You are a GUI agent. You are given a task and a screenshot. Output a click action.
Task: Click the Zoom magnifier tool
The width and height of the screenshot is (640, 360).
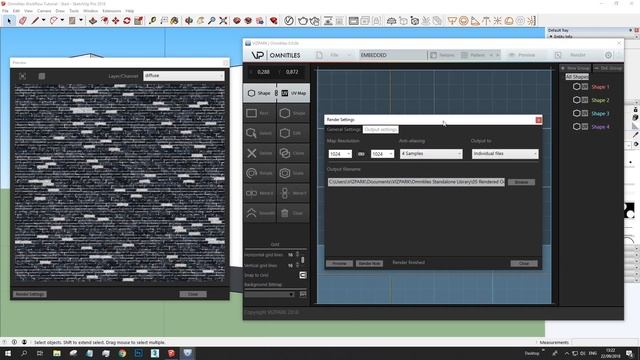[211, 20]
